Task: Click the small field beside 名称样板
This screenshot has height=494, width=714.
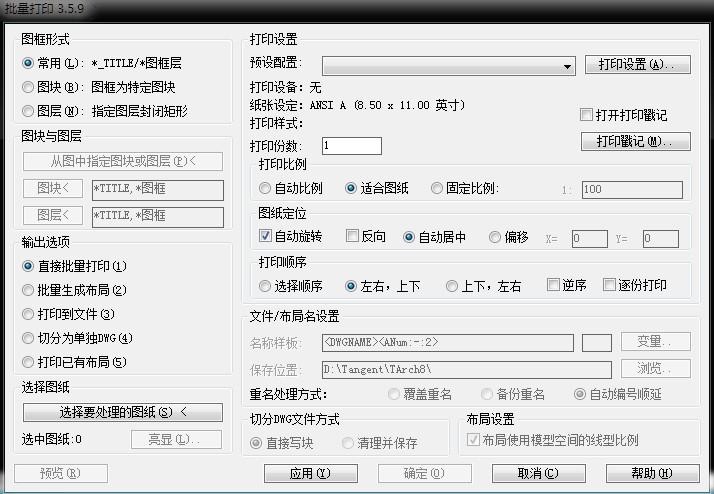Action: [597, 343]
